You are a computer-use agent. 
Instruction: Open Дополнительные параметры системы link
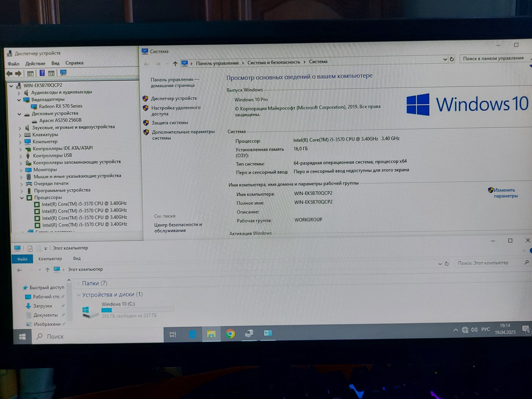(x=183, y=135)
